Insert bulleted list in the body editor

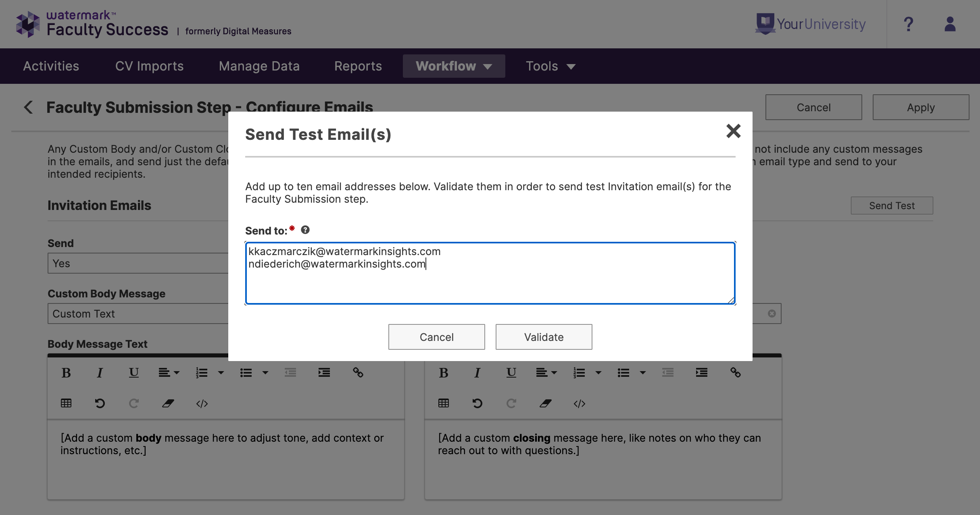pos(246,373)
